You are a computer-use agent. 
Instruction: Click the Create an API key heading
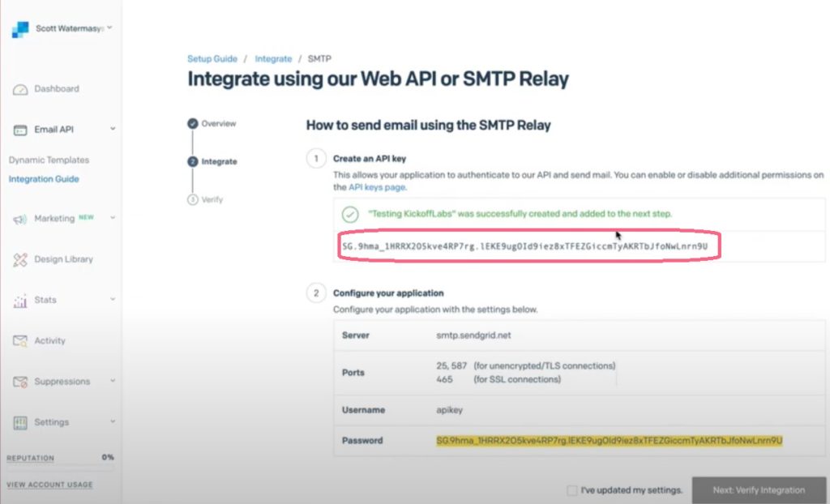(x=370, y=158)
